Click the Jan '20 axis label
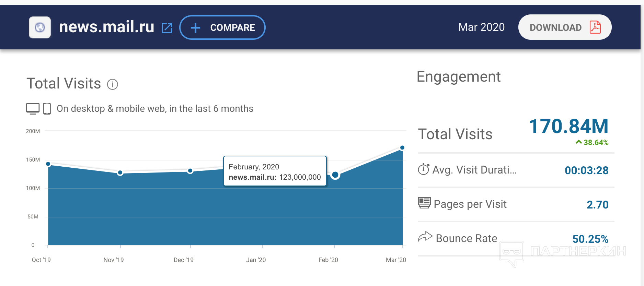Viewport: 644px width, 286px height. (256, 260)
